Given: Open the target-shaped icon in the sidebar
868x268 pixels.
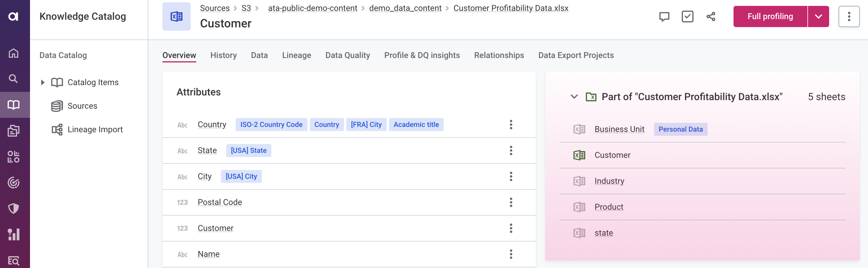Looking at the screenshot, I should coord(14,182).
